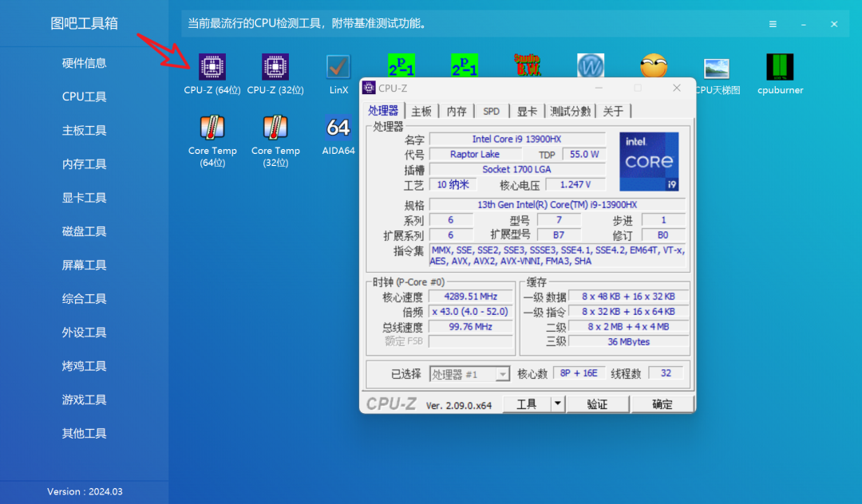Open the Studio B.W. red-text icon

528,65
